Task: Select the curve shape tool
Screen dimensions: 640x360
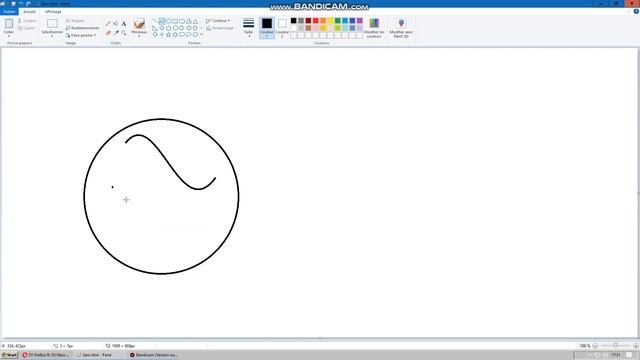Action: coord(162,21)
